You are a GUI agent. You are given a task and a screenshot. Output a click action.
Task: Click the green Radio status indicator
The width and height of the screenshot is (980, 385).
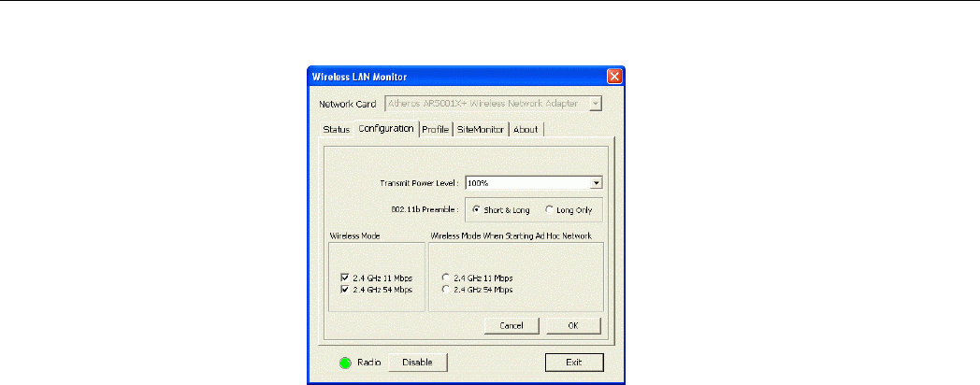[x=345, y=363]
